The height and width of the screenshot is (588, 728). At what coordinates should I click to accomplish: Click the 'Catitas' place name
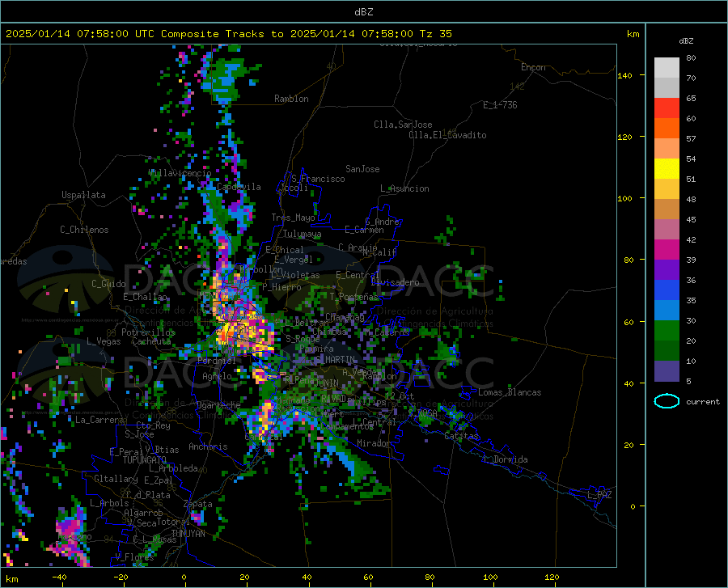tap(462, 436)
